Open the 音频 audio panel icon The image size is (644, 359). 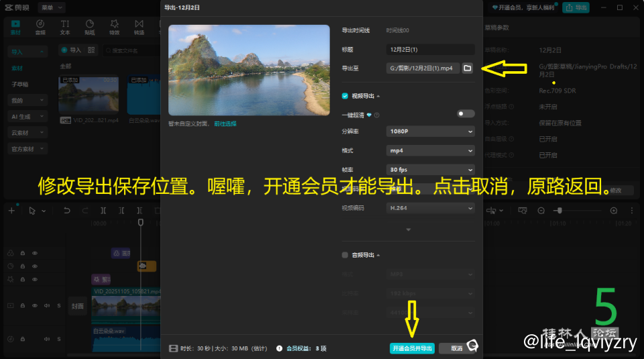pyautogui.click(x=40, y=27)
